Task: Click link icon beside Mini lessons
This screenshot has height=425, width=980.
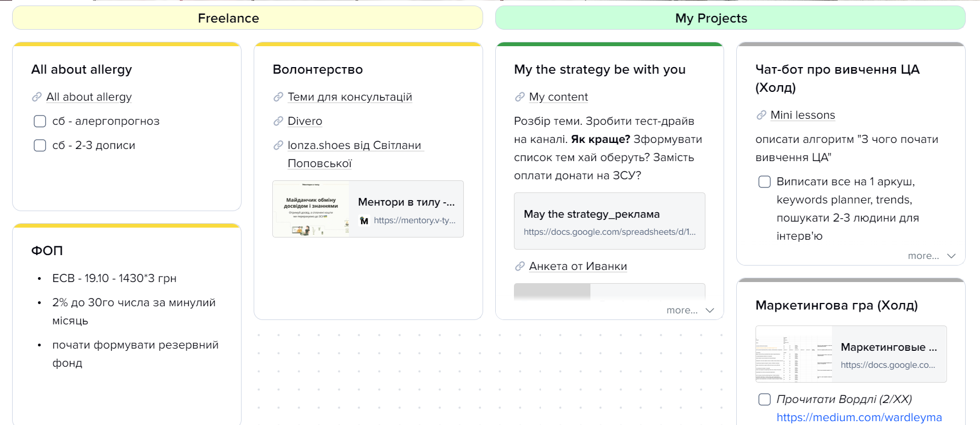Action: [x=762, y=115]
